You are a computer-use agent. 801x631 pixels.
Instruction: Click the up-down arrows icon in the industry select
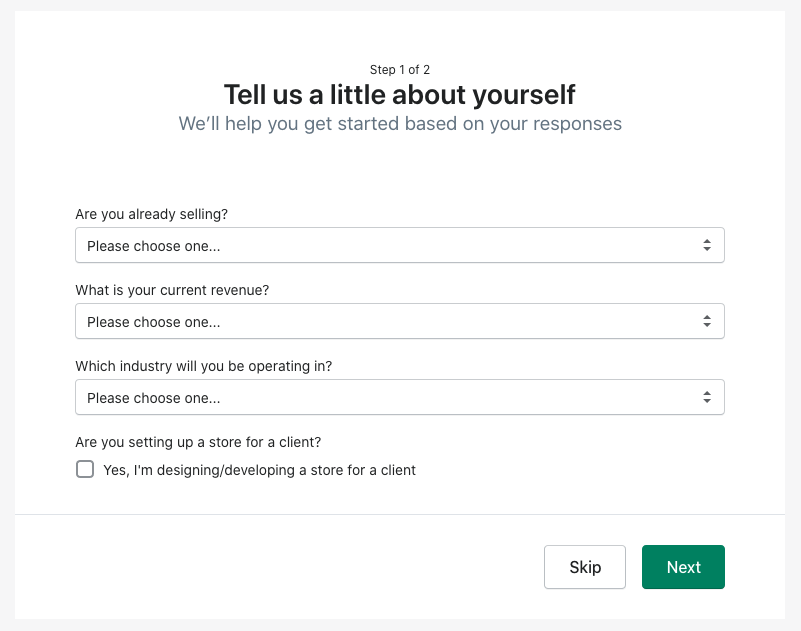[x=706, y=398]
